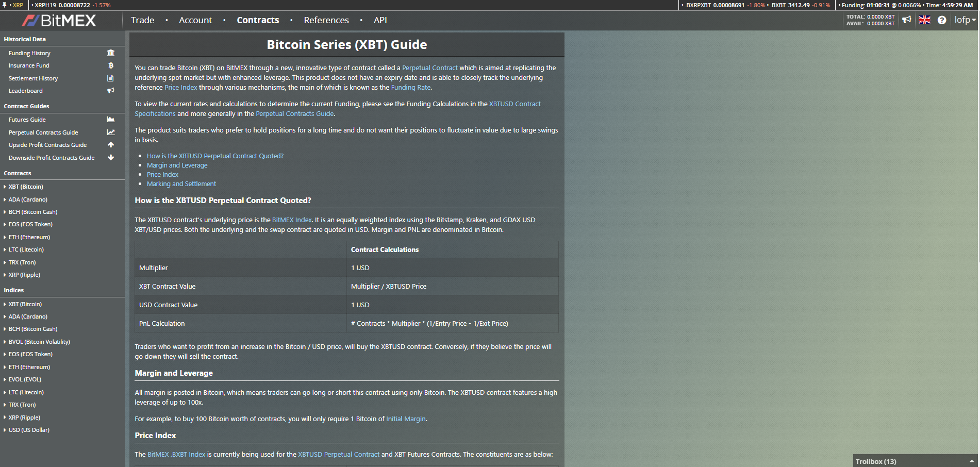Jump to Marking and Settlement link

click(181, 184)
